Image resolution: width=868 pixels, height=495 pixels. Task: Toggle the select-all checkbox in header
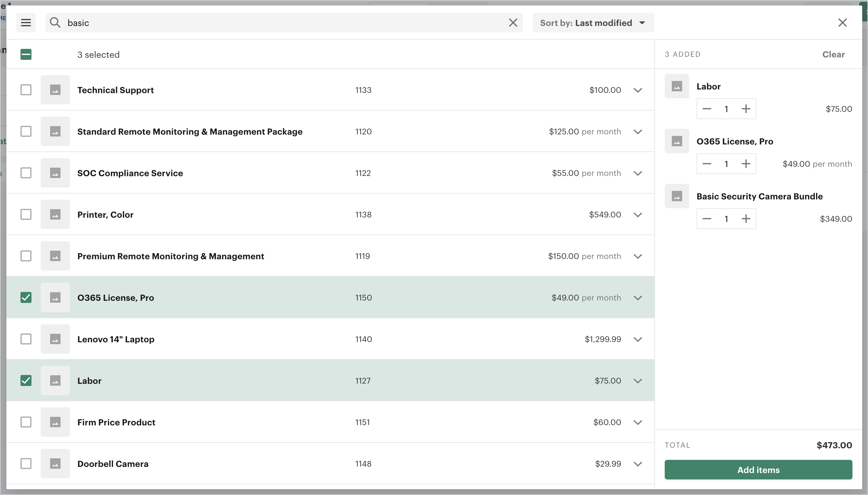click(x=26, y=54)
